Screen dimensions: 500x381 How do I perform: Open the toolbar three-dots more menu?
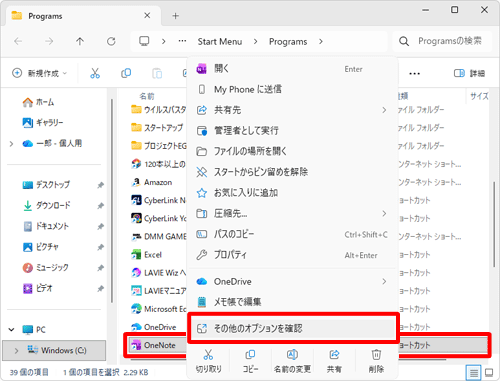point(414,73)
